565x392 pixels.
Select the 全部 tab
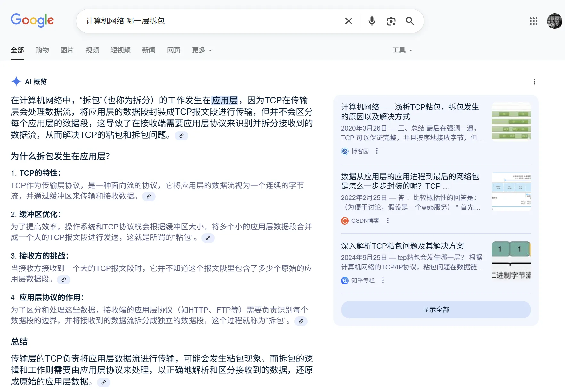tap(17, 50)
